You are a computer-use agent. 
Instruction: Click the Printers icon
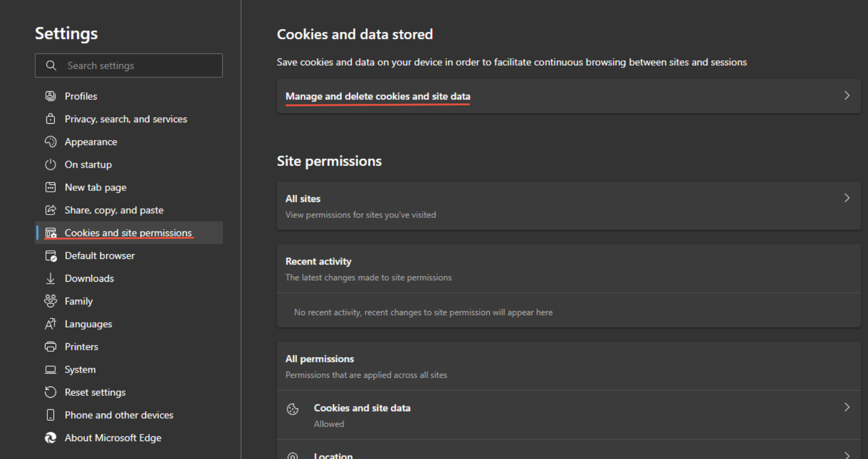point(50,346)
